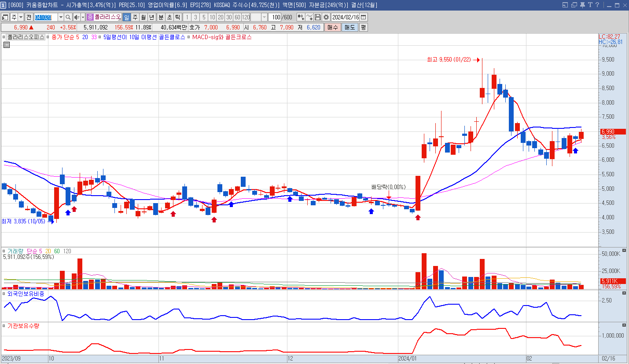Image resolution: width=629 pixels, height=364 pixels.
Task: Open the dropdown arrow beside speaker icon
Action: tap(83, 17)
